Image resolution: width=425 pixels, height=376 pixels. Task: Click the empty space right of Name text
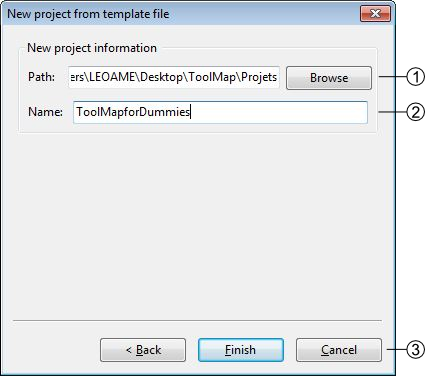(x=278, y=112)
